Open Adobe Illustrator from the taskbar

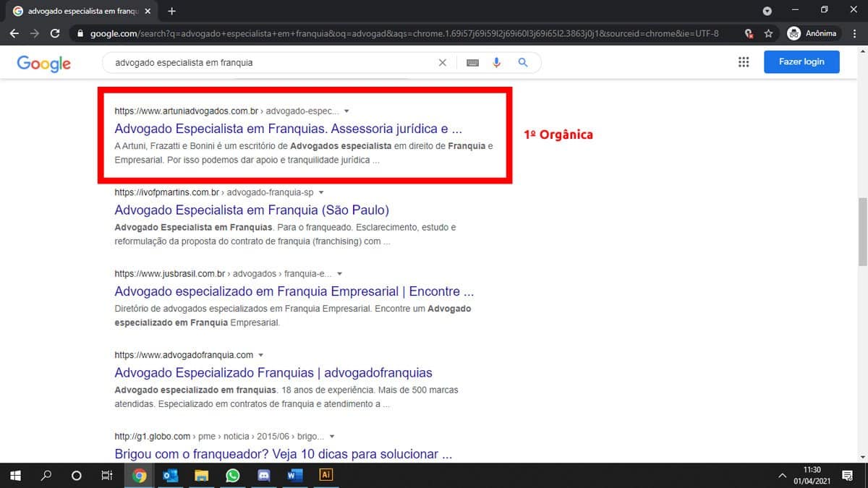click(325, 476)
